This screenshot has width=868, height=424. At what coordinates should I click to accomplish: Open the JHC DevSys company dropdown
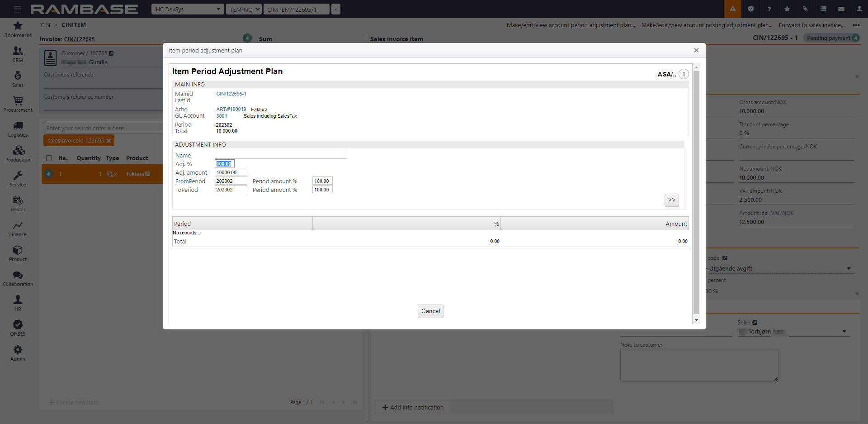point(188,9)
